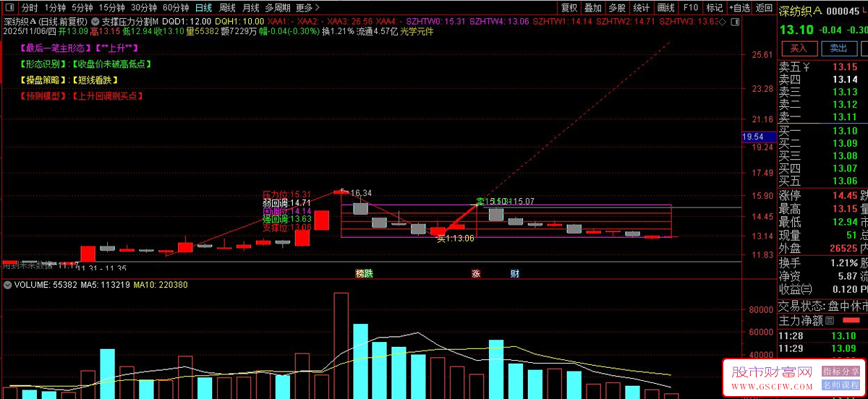Click the 支撑位:13.06 chart label
This screenshot has height=399, width=868.
286,227
